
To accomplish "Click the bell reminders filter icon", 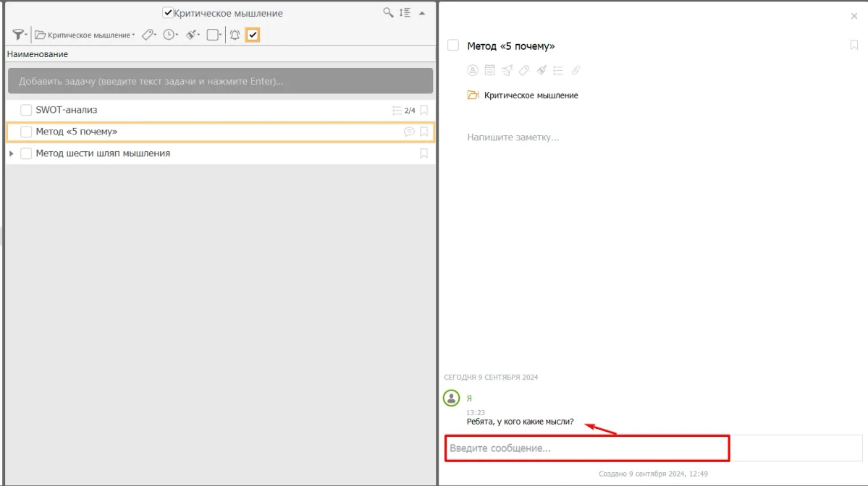I will coord(235,35).
